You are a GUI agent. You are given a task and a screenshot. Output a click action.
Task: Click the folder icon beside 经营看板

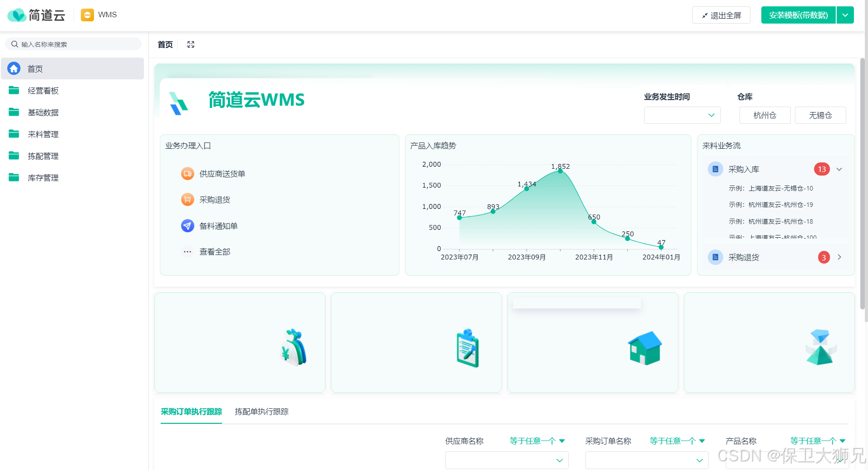pos(14,90)
